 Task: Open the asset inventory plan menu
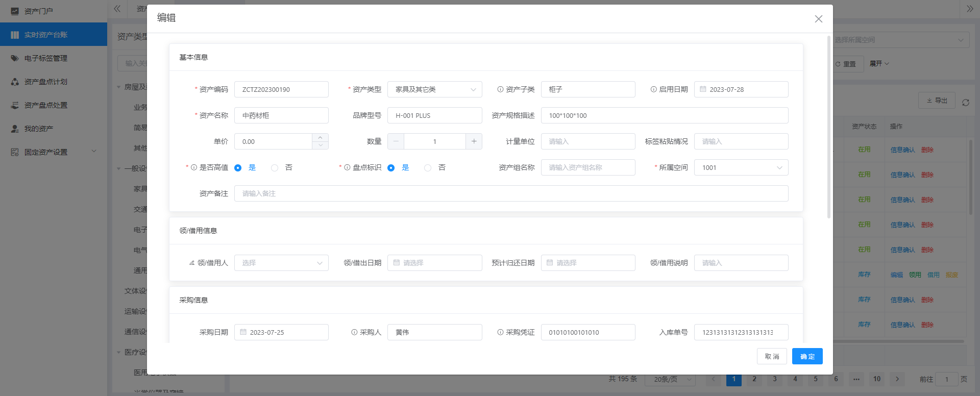[46, 82]
